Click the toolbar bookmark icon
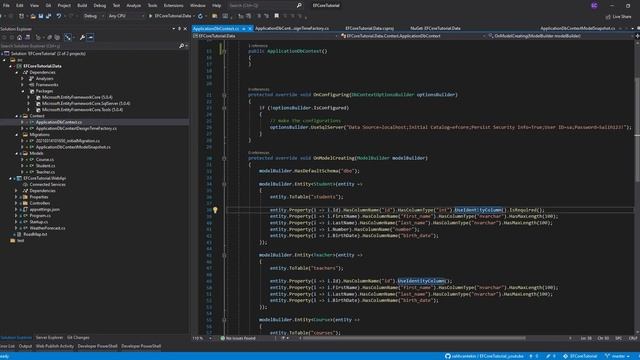This screenshot has height=360, width=640. pos(276,16)
